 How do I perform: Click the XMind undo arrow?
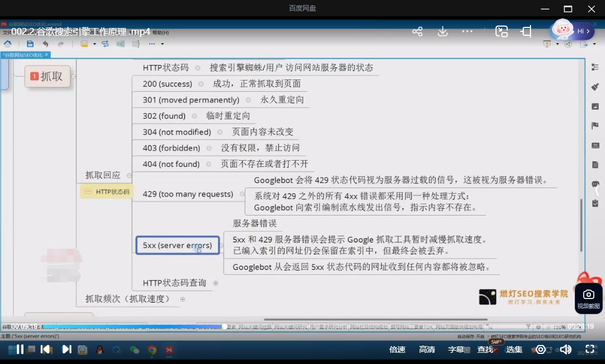tap(45, 44)
